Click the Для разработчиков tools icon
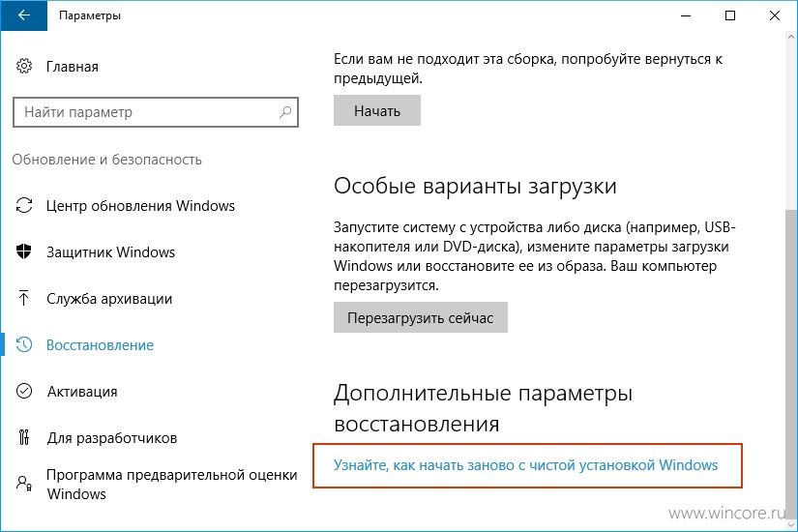The height and width of the screenshot is (532, 798). 24,437
